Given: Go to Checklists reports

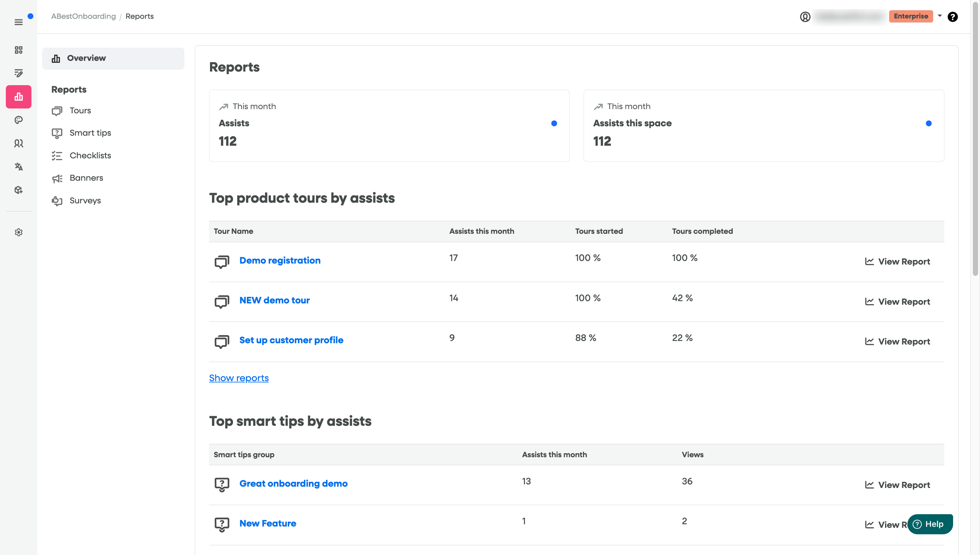Looking at the screenshot, I should pyautogui.click(x=90, y=155).
